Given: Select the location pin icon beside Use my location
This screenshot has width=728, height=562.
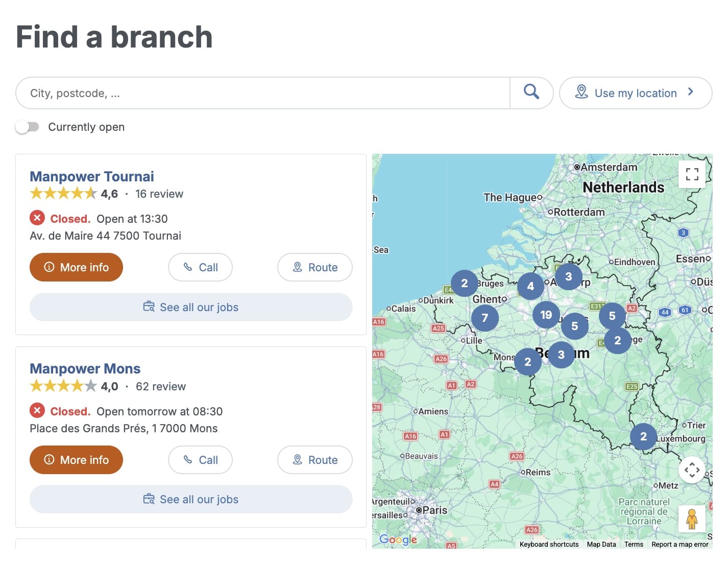Looking at the screenshot, I should point(582,92).
